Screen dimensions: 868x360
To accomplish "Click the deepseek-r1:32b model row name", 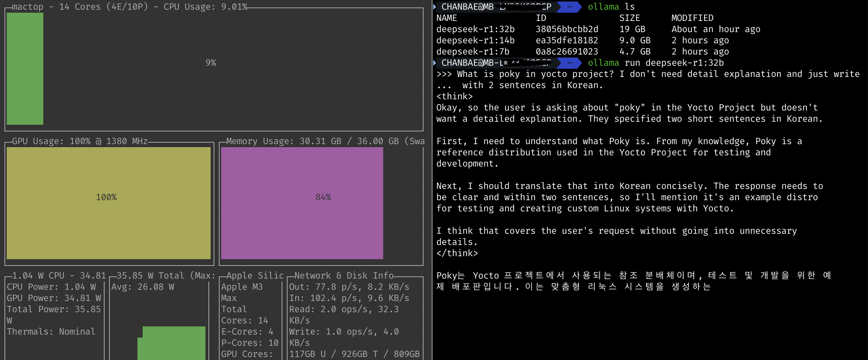I will coord(475,29).
